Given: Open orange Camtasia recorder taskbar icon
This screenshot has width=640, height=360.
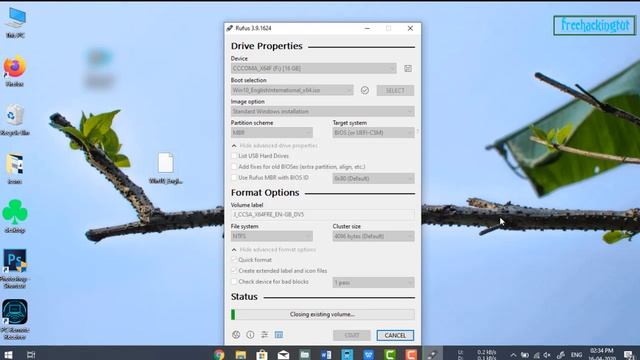Looking at the screenshot, I should pos(411,354).
